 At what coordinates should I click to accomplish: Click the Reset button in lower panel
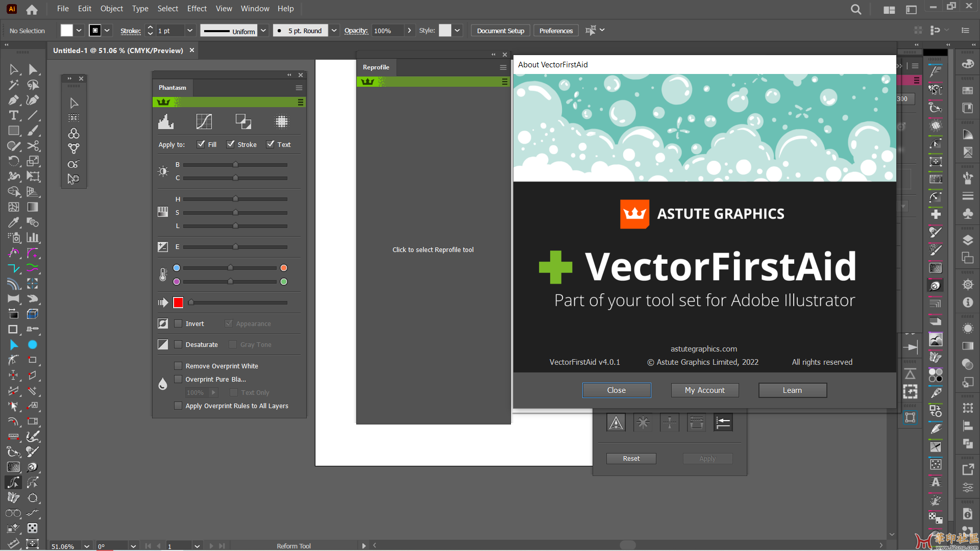[631, 458]
